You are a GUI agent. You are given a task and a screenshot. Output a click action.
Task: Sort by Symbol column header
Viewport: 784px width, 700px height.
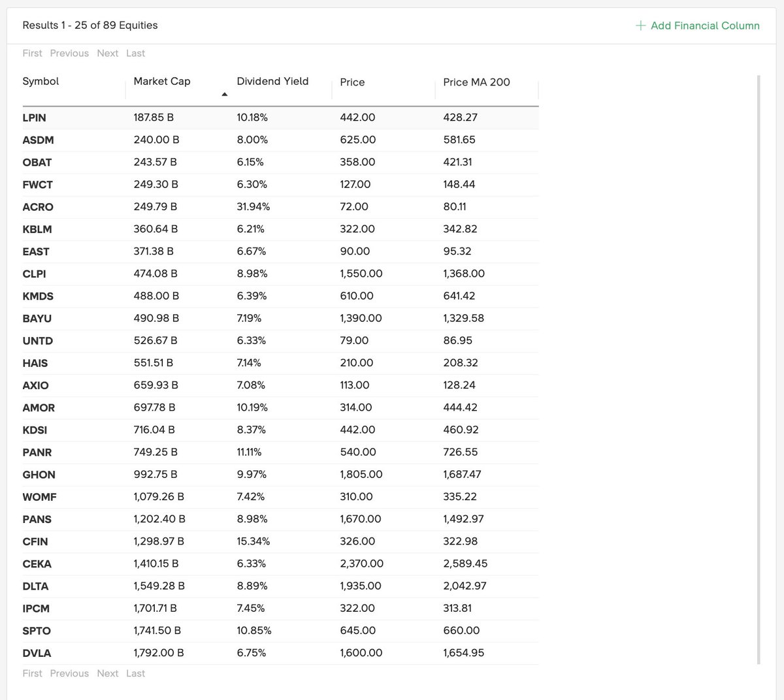41,81
